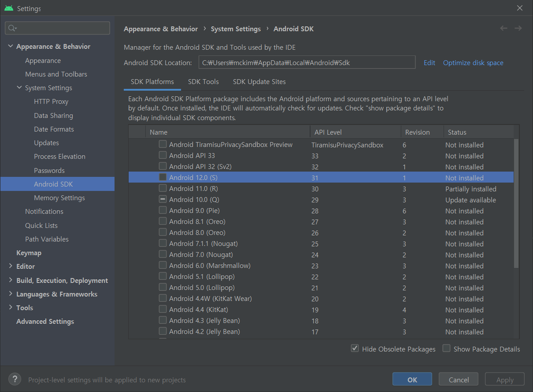Click the Appearance & Behavior breadcrumb
533x392 pixels.
[x=161, y=29]
